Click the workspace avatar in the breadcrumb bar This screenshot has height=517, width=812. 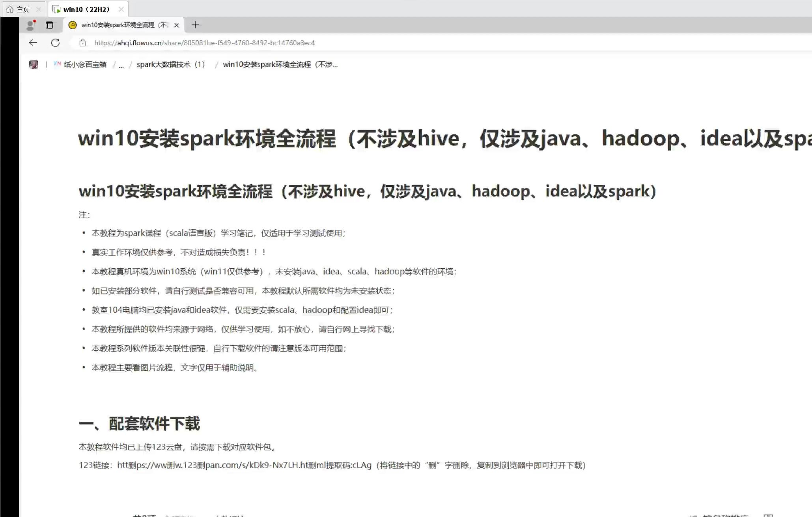coord(34,64)
